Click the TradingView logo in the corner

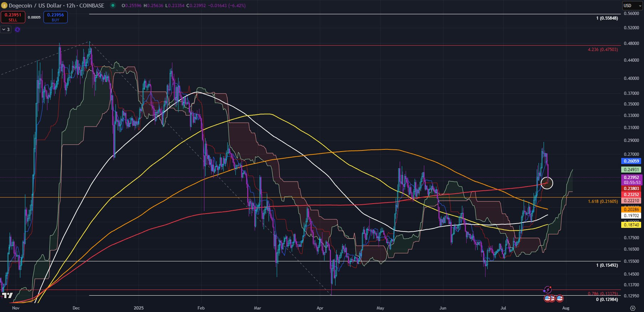pyautogui.click(x=7, y=295)
